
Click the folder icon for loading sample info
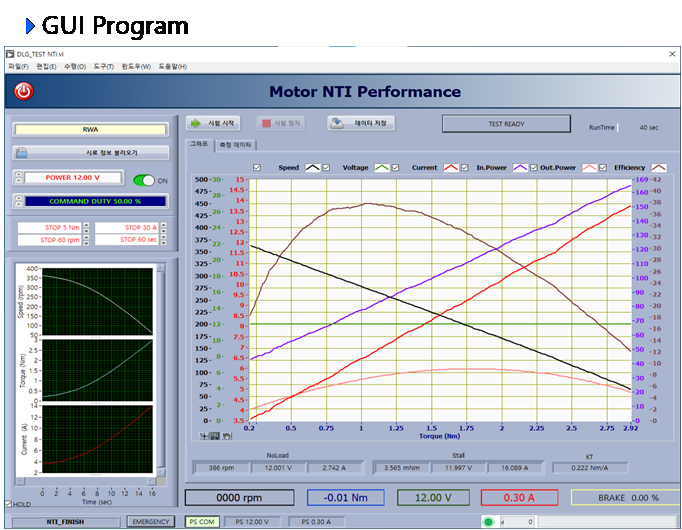tap(21, 153)
